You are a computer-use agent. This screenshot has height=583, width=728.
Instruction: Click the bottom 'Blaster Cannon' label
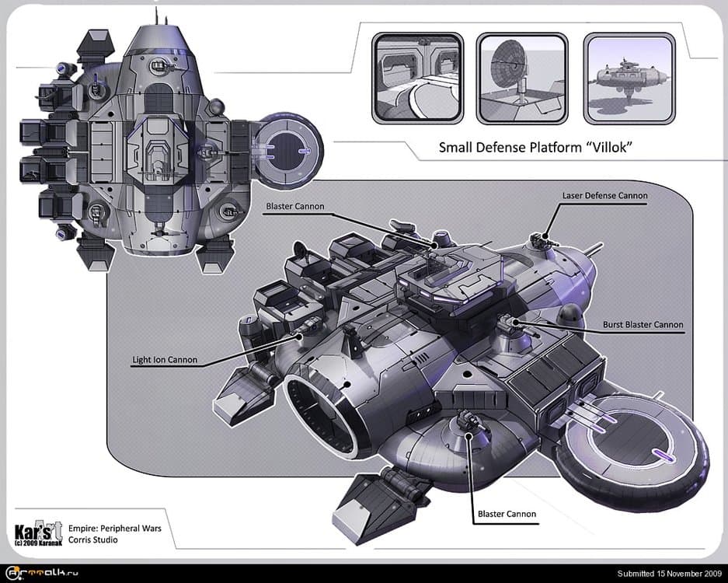pos(506,514)
